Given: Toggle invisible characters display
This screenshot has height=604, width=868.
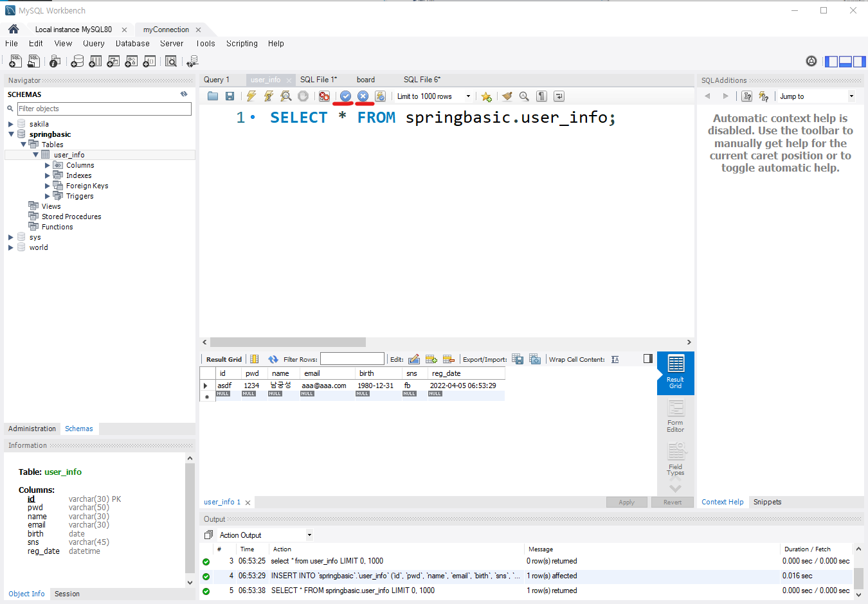Looking at the screenshot, I should pos(542,96).
